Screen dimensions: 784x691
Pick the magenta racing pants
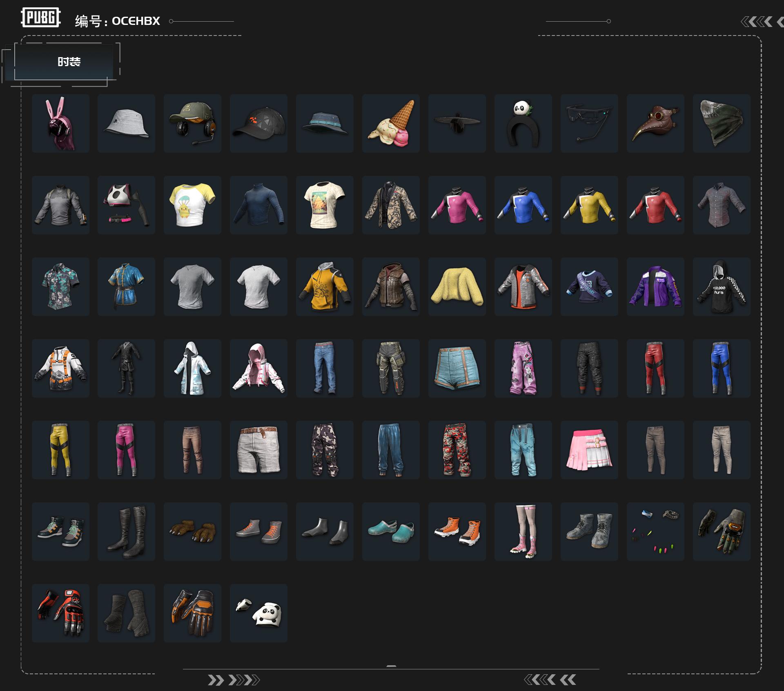click(x=127, y=450)
